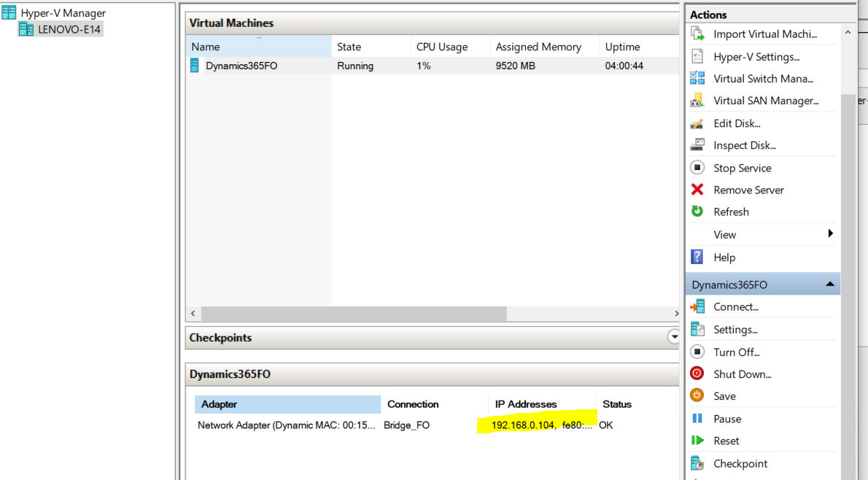
Task: Select the LENOVO-E14 server node
Action: click(61, 29)
